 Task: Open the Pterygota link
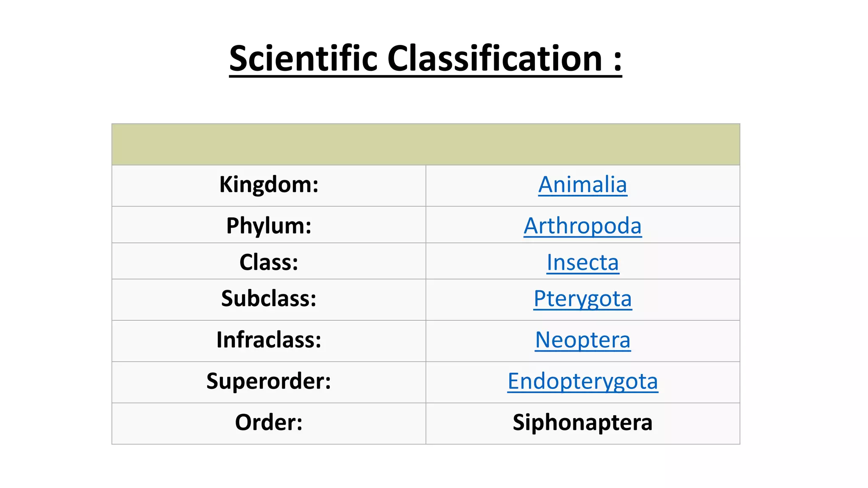tap(582, 299)
